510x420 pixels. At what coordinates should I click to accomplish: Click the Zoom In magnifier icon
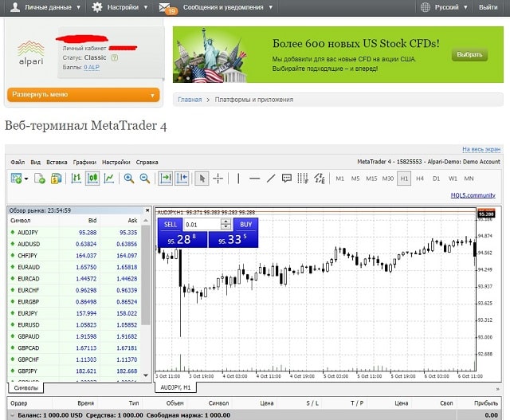click(x=129, y=179)
